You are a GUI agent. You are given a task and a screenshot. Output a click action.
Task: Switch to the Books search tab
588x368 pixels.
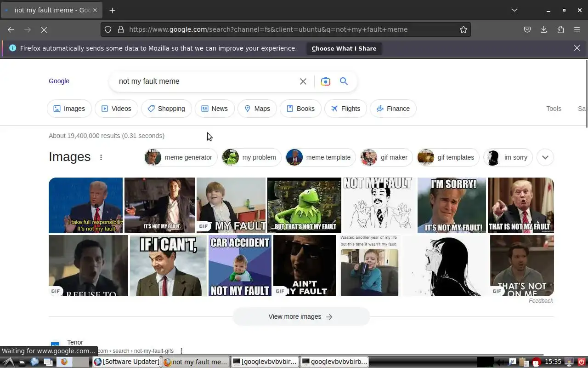(300, 109)
